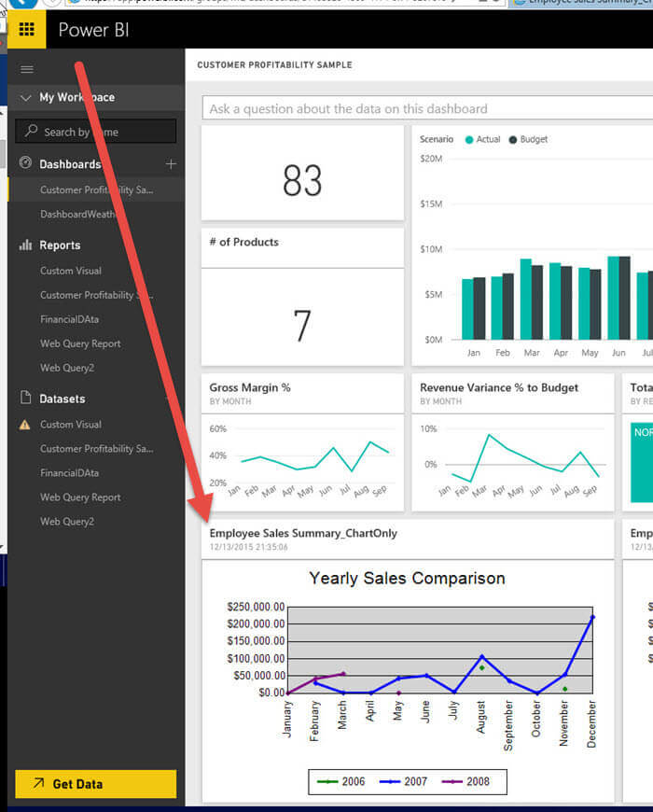Select the Web Query Report dataset
Viewport: 653px width, 812px height.
tap(80, 497)
